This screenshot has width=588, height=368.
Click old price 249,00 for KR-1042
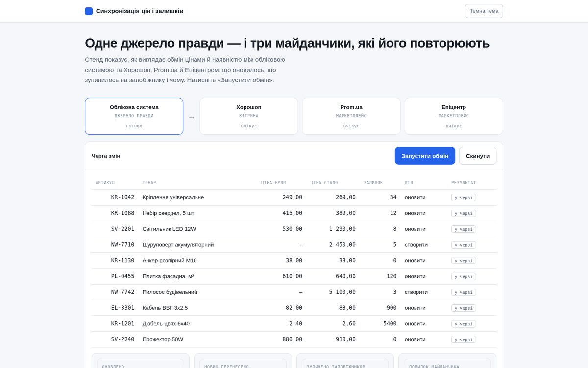point(292,197)
